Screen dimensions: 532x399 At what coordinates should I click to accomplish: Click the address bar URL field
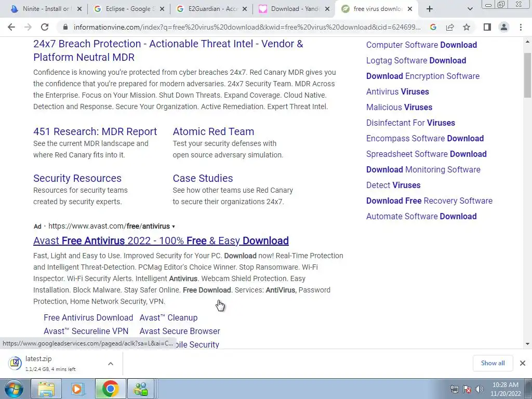(x=247, y=27)
